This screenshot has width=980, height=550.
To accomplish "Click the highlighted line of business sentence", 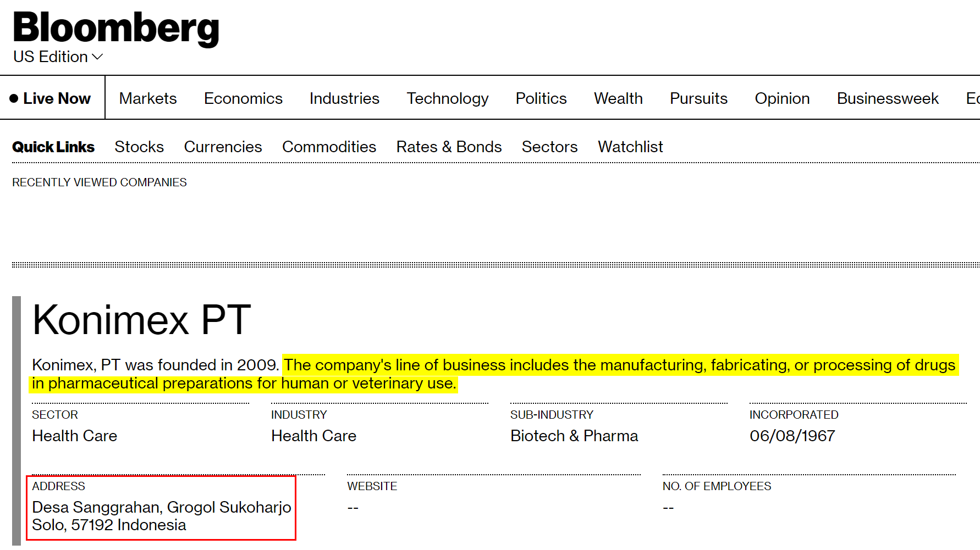I will pyautogui.click(x=494, y=374).
